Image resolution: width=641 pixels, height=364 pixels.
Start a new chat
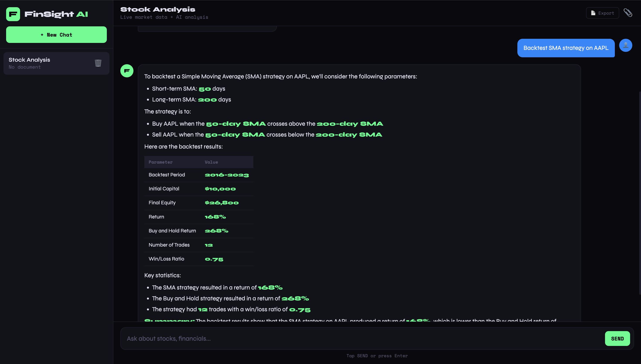[56, 35]
